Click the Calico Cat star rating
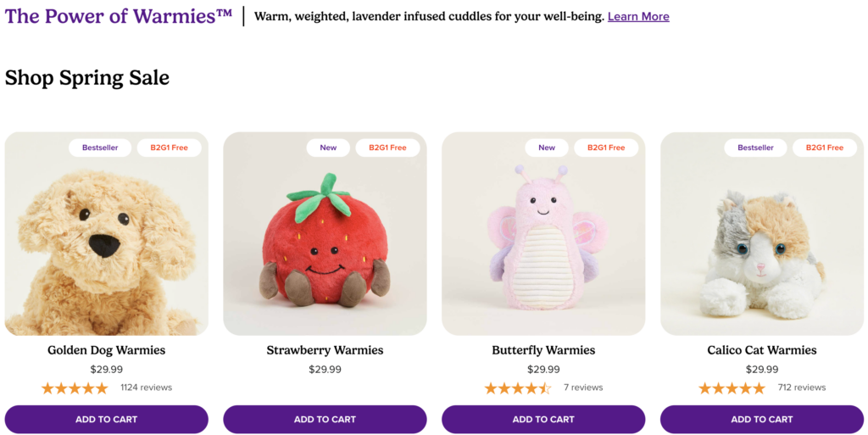 click(732, 388)
